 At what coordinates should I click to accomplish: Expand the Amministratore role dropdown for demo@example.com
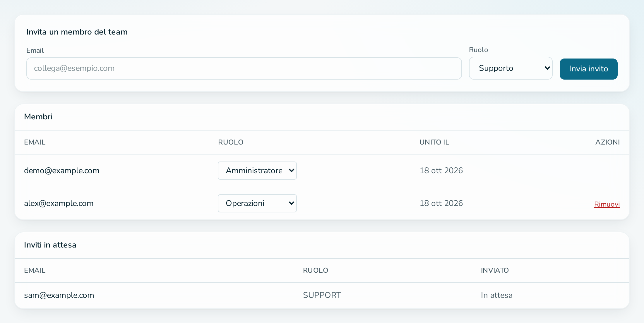pyautogui.click(x=257, y=171)
